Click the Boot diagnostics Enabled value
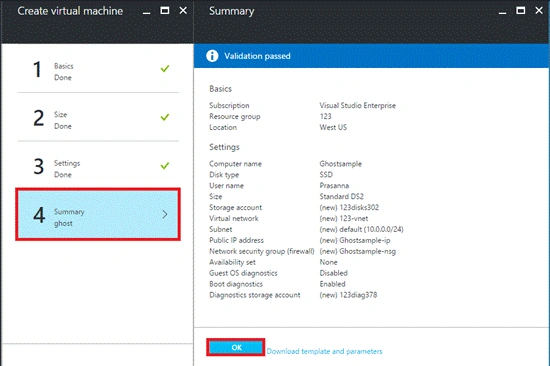Viewport: 550px width, 366px height. point(332,284)
